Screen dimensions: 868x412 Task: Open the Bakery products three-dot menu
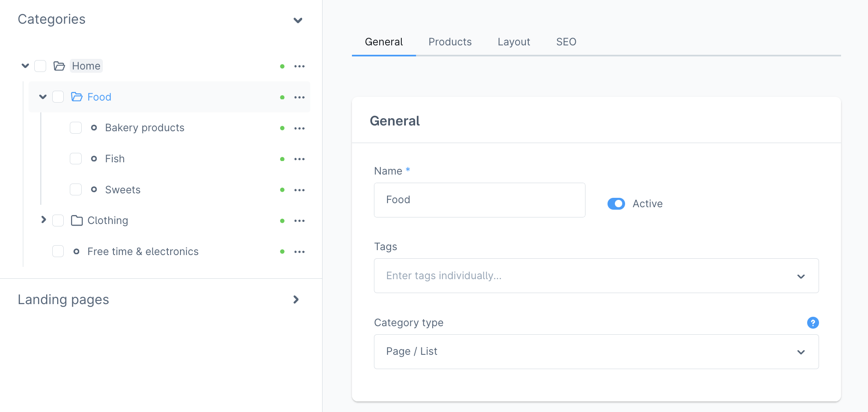[299, 128]
